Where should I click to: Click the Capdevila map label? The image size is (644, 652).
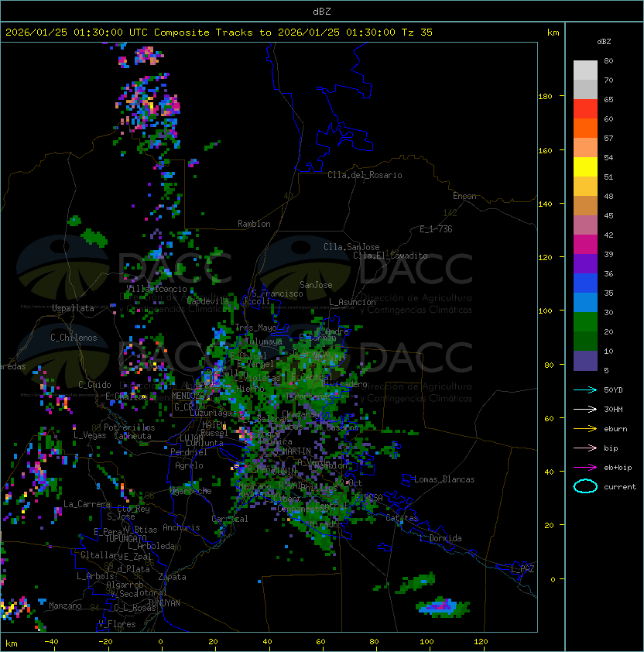click(208, 301)
